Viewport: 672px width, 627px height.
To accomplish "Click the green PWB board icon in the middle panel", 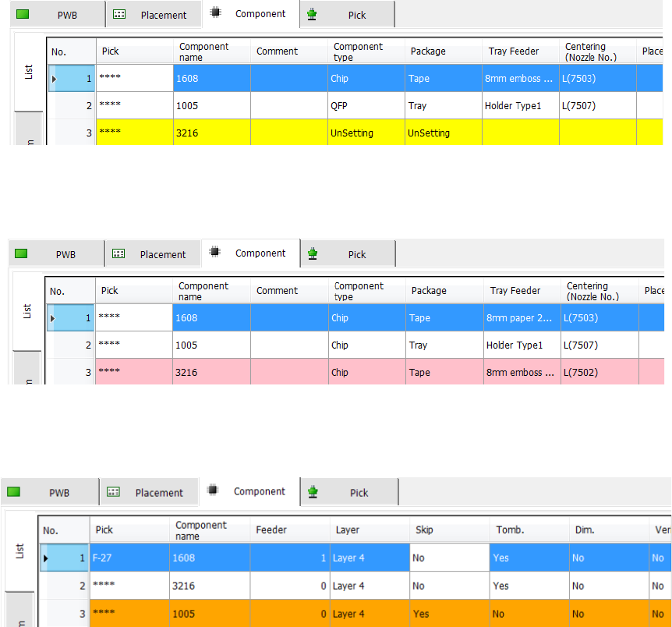I will click(21, 253).
